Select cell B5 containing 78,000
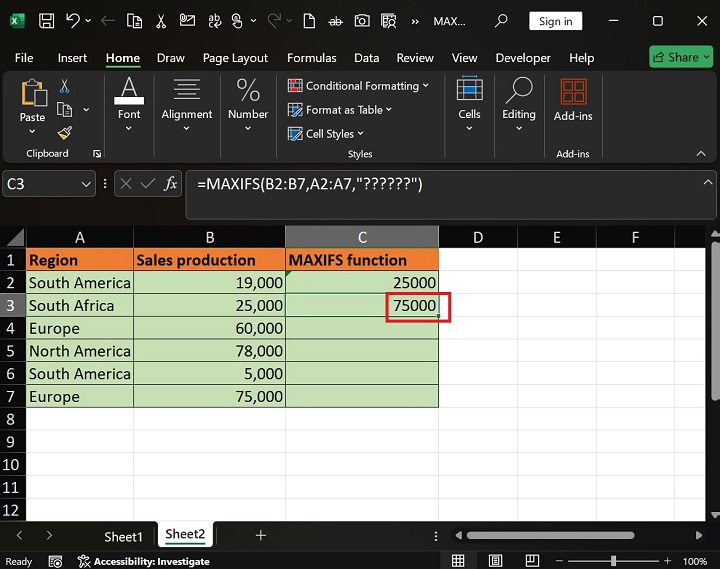The width and height of the screenshot is (720, 569). tap(209, 351)
